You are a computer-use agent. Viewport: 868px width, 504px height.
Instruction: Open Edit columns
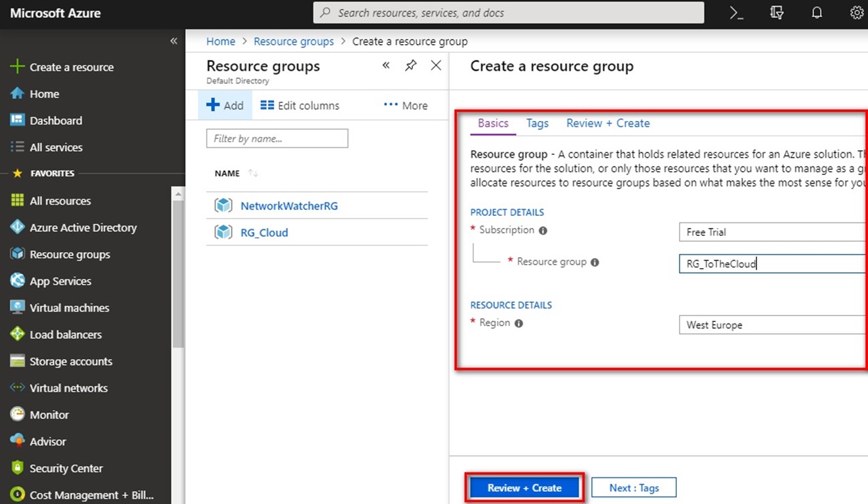pyautogui.click(x=299, y=105)
